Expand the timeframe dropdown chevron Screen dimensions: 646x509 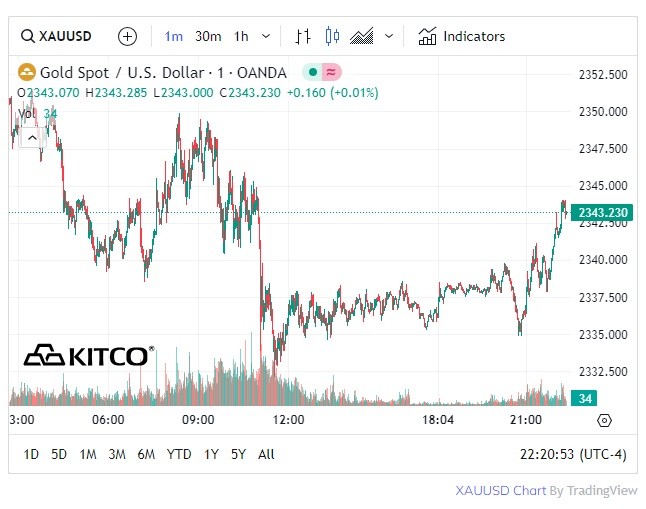click(266, 36)
